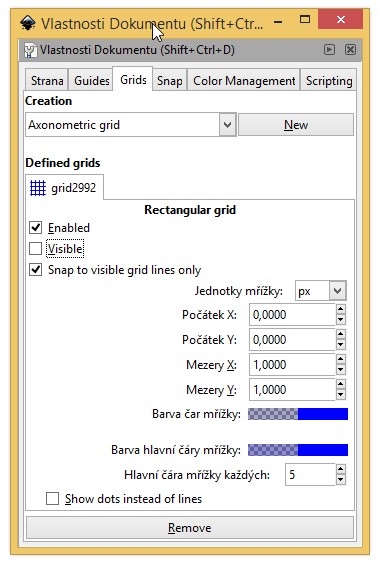Click the Mezery X value field
The image size is (379, 562).
(292, 365)
